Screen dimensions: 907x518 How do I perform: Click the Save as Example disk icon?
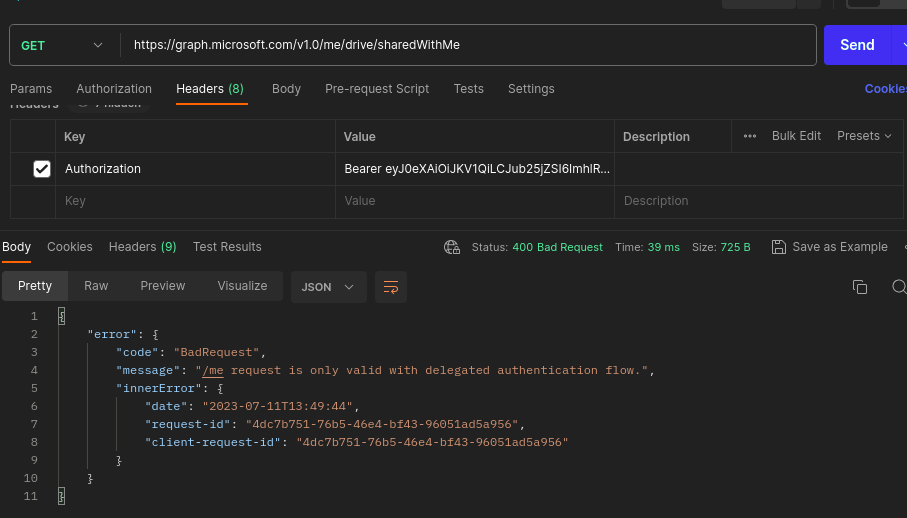[x=779, y=247]
